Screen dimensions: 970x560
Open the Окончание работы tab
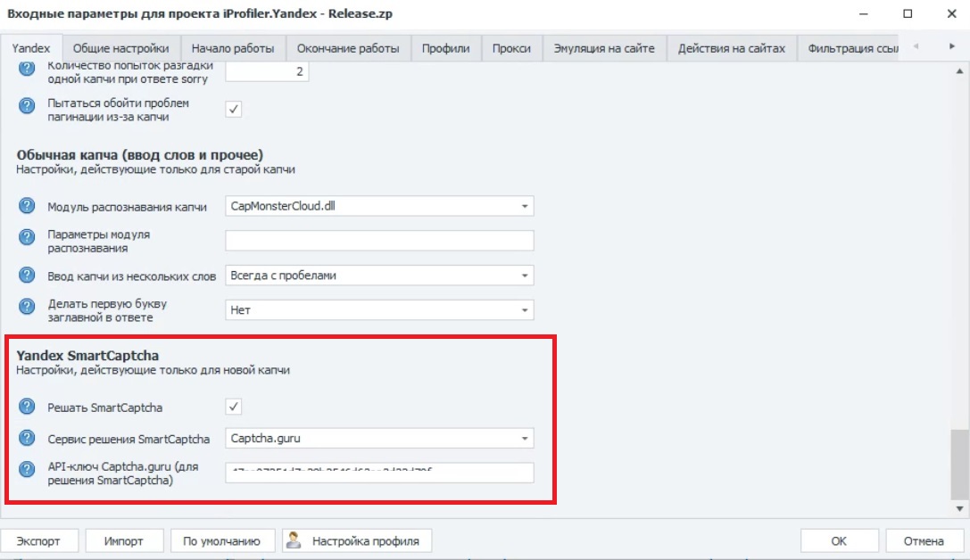pos(348,48)
